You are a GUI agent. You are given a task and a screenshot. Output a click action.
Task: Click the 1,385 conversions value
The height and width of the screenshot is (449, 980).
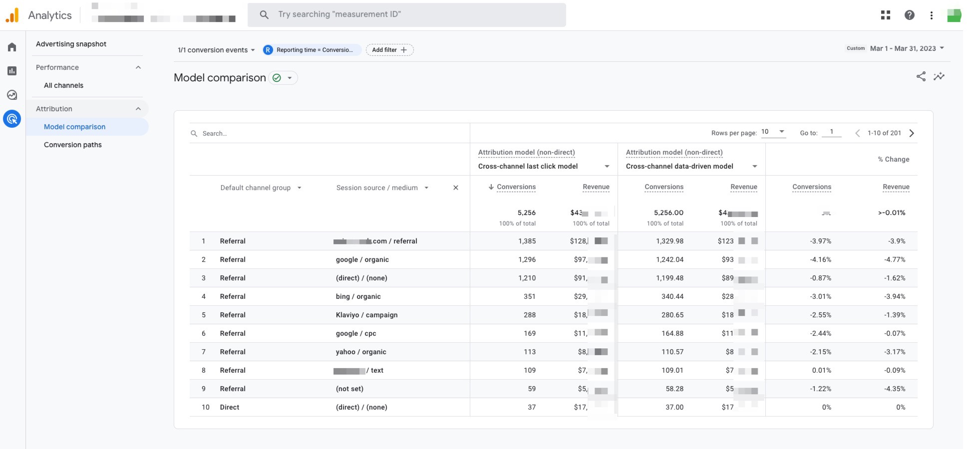pos(527,241)
